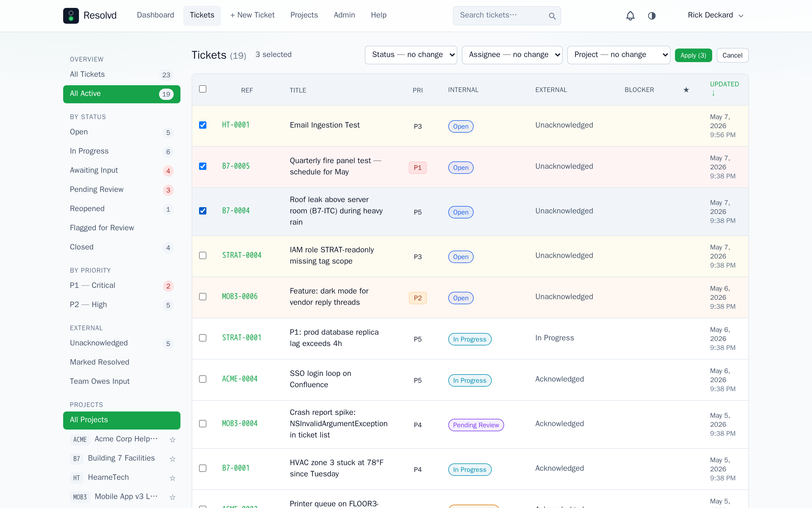Open 'Roof leak above server room' ticket title

[336, 211]
